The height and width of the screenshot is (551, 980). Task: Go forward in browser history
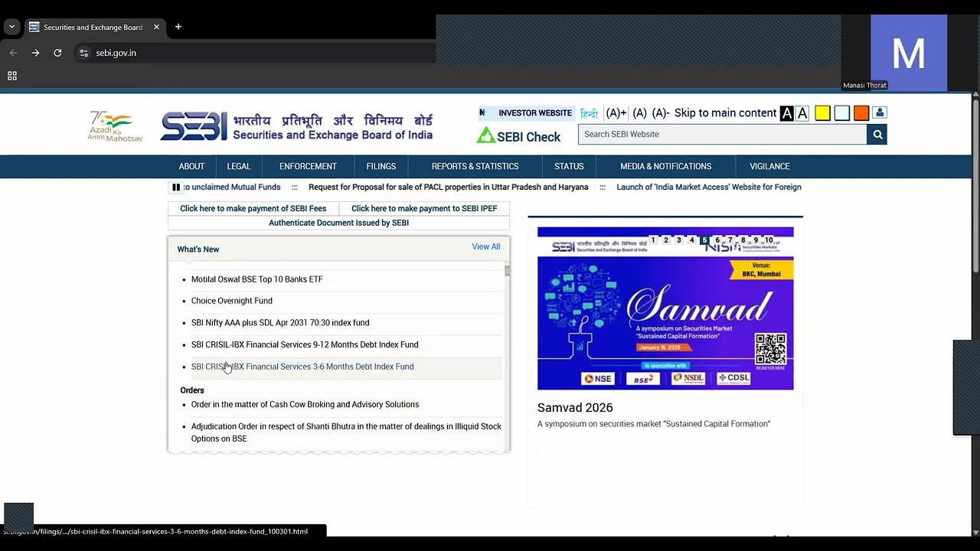coord(35,53)
